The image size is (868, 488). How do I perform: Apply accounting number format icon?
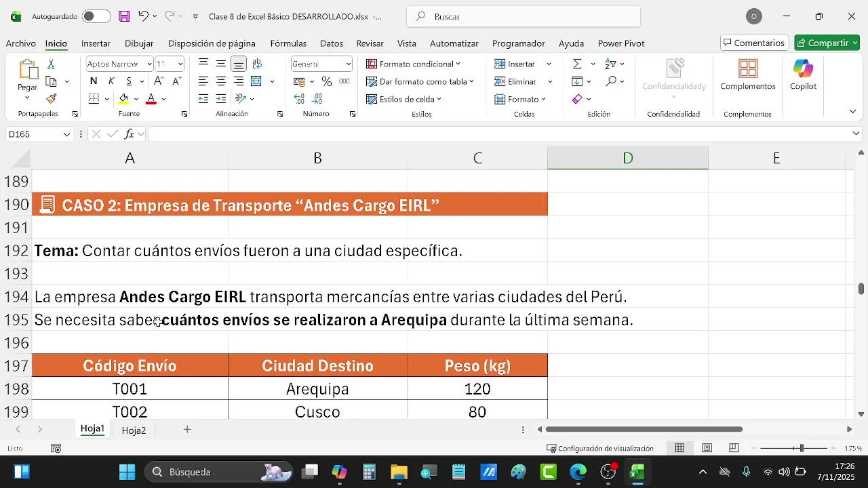coord(299,81)
